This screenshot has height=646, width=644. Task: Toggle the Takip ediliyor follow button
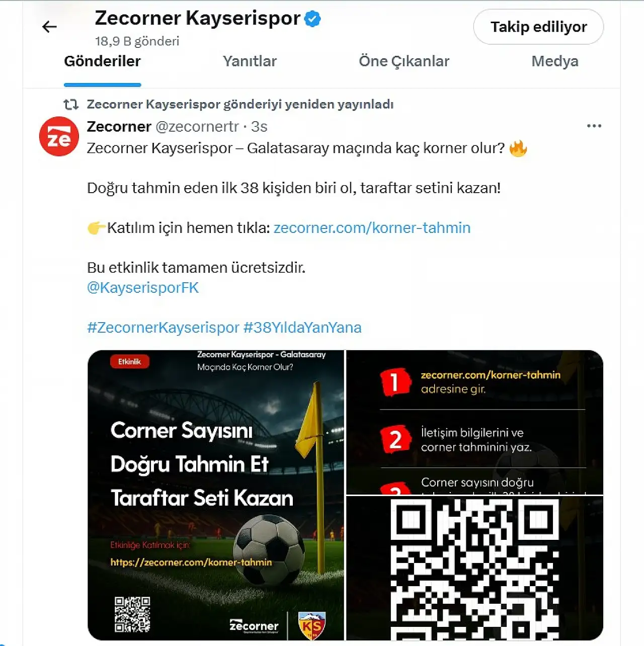(x=538, y=27)
